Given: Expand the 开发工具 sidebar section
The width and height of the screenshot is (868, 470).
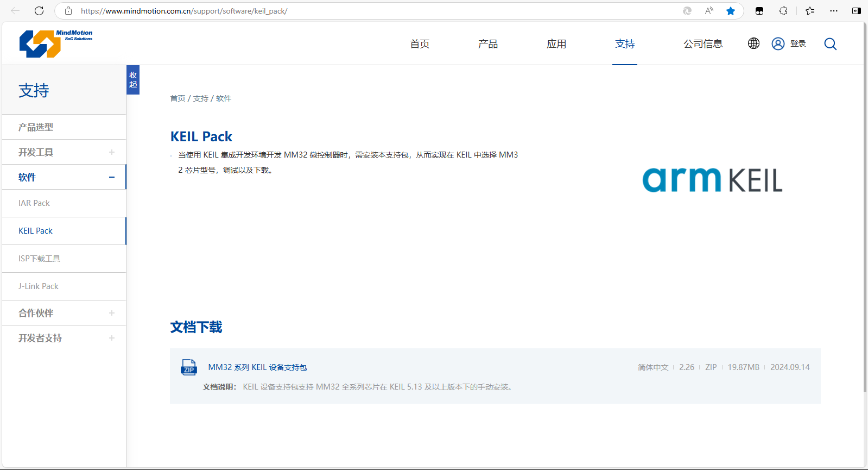Looking at the screenshot, I should (112, 152).
